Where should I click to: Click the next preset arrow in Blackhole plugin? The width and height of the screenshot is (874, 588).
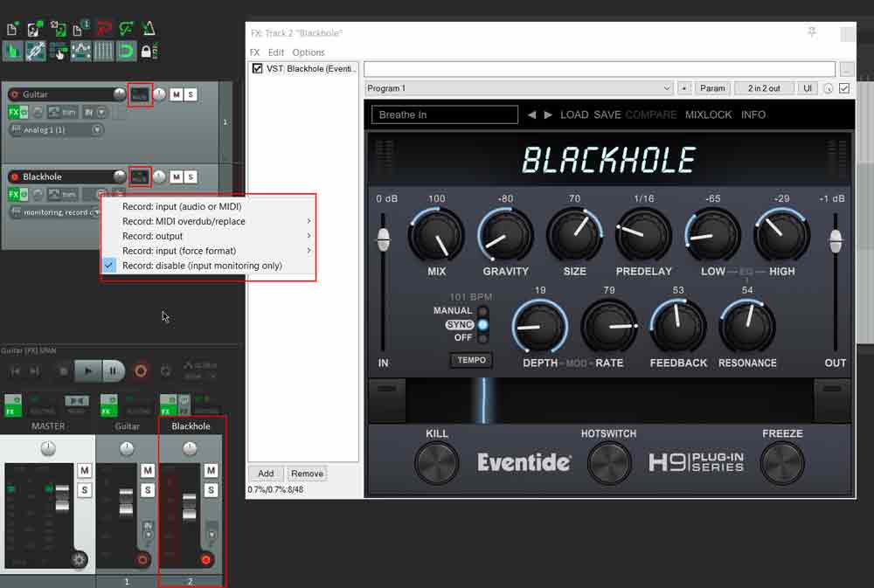tap(548, 114)
